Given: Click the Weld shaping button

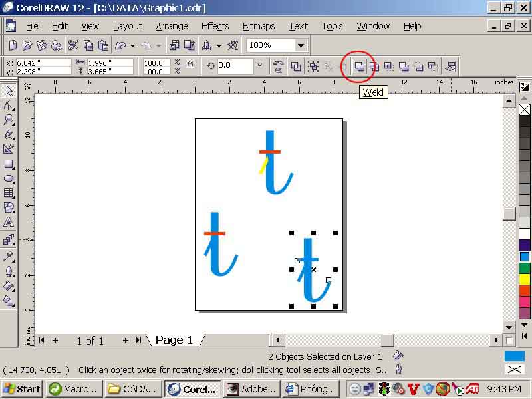Looking at the screenshot, I should tap(359, 66).
